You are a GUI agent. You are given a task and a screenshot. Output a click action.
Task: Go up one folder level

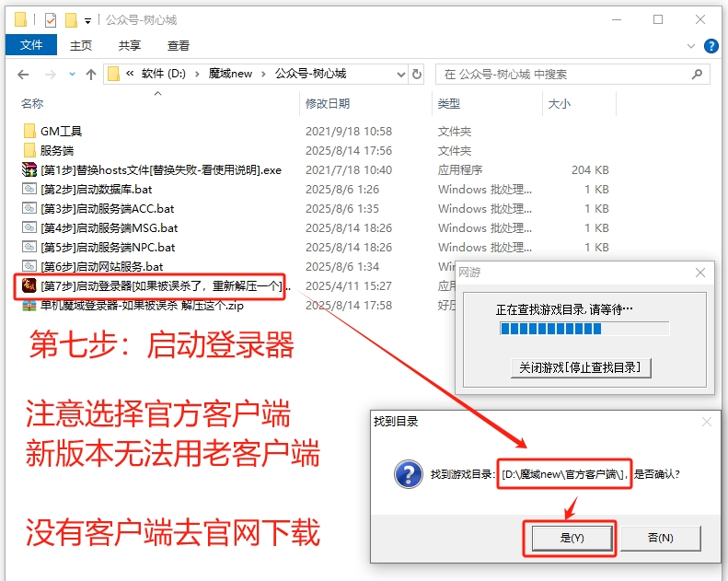[x=91, y=75]
